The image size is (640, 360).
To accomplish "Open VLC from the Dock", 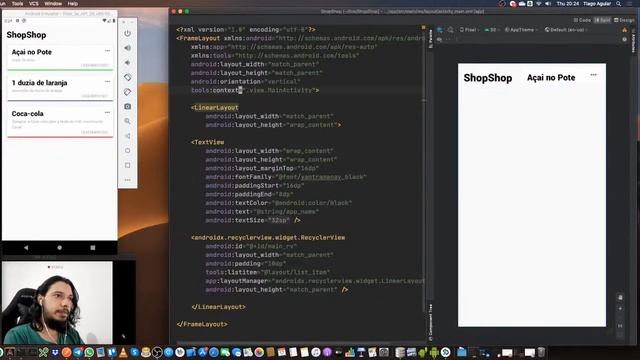I will 123,352.
